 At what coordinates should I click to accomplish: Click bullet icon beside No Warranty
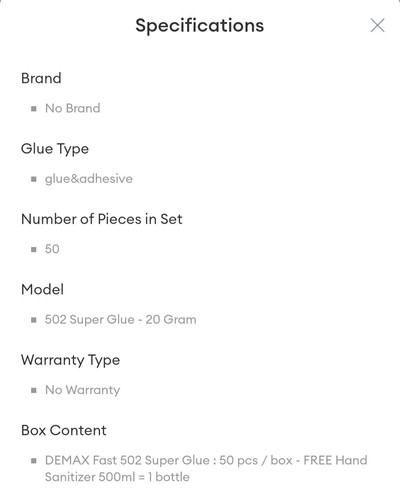tap(34, 390)
